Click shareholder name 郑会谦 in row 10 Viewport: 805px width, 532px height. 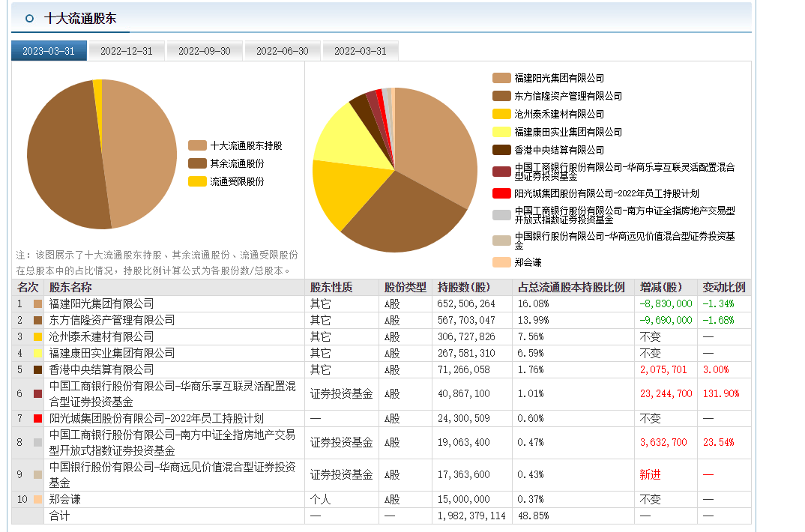pyautogui.click(x=67, y=498)
